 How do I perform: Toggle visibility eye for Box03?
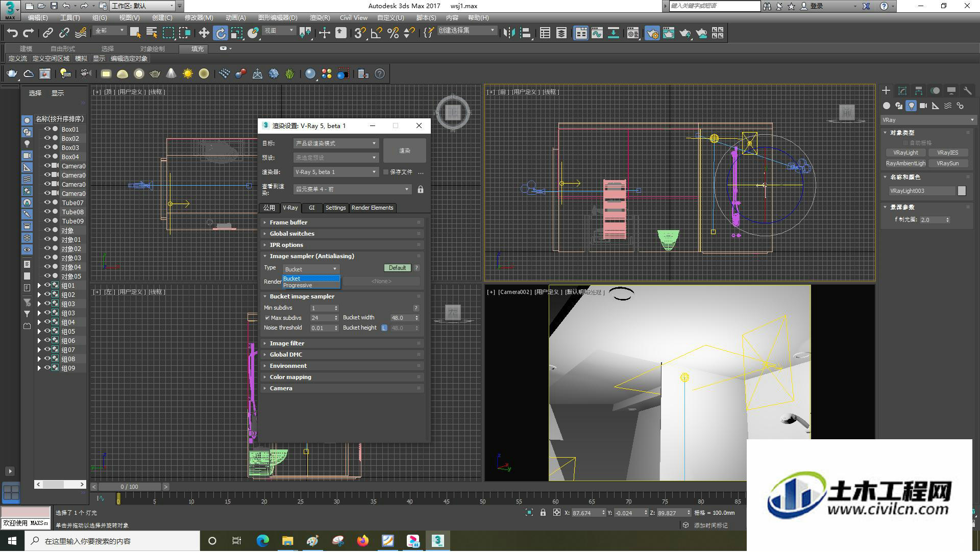coord(47,147)
